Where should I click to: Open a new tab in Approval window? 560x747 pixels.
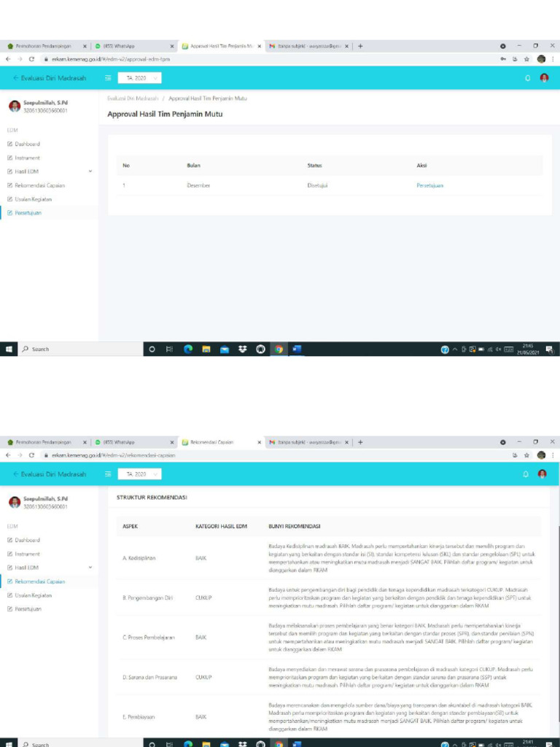tap(360, 46)
